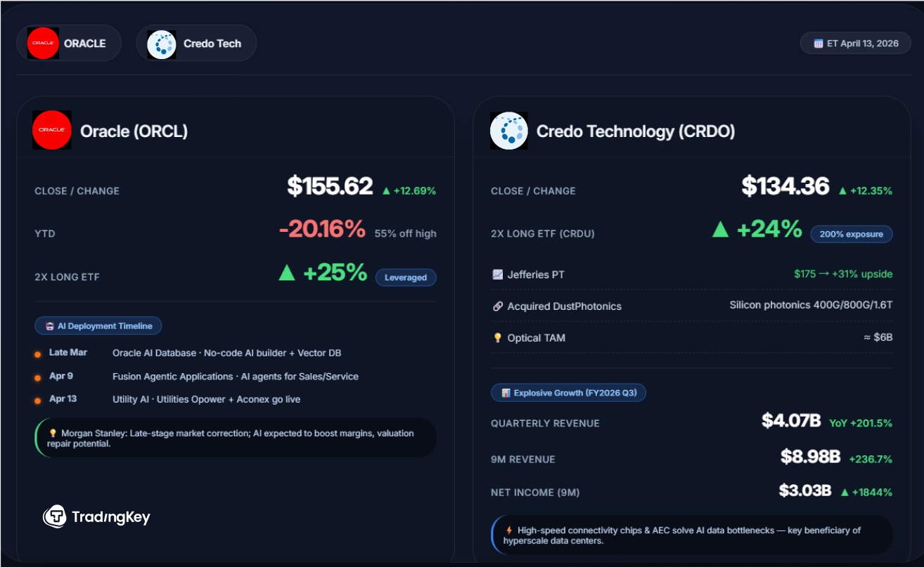Click the Morgan Stanley note box
Viewport: 924px width, 567px height.
[x=236, y=438]
